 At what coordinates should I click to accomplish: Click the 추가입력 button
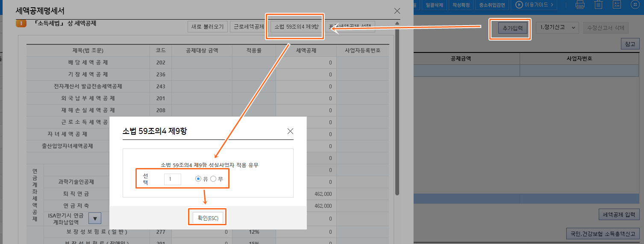[513, 28]
